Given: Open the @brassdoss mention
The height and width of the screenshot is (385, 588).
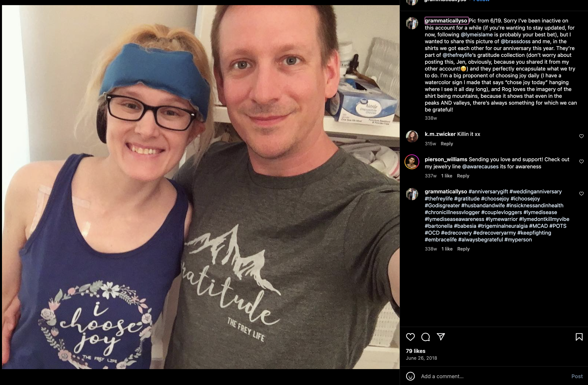Looking at the screenshot, I should pos(516,41).
